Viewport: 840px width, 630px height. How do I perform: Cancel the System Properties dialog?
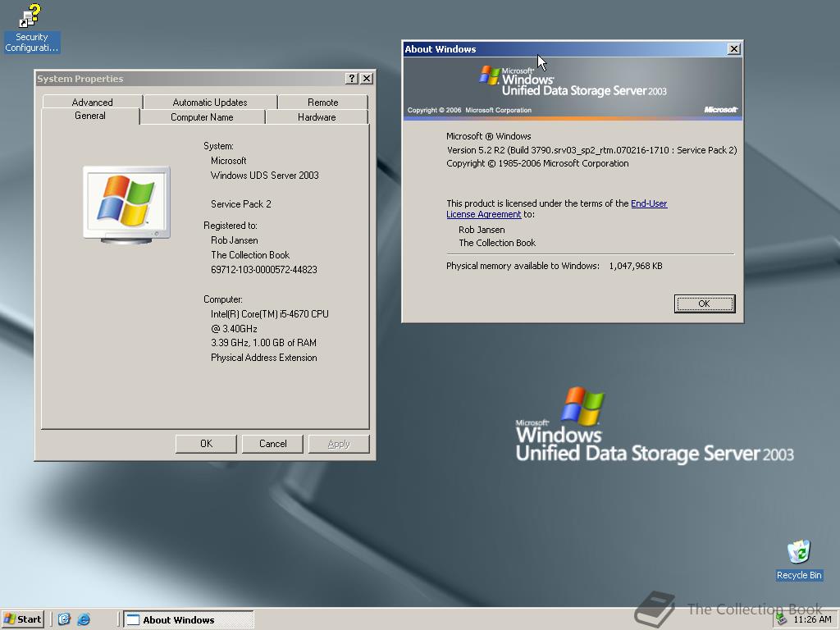pos(272,443)
